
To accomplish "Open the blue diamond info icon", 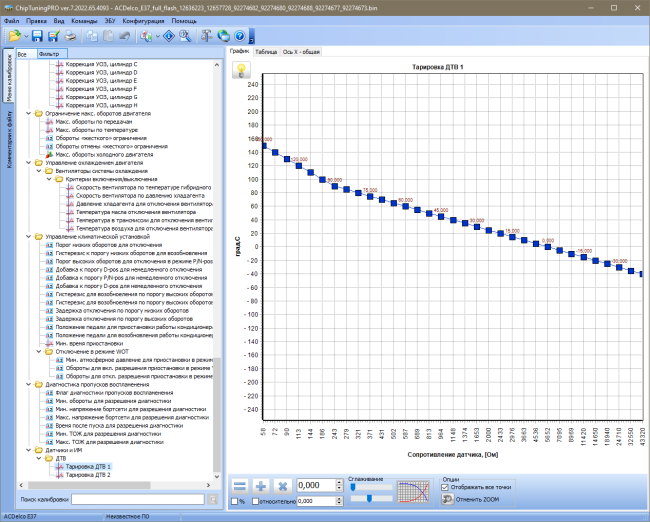I will (169, 36).
